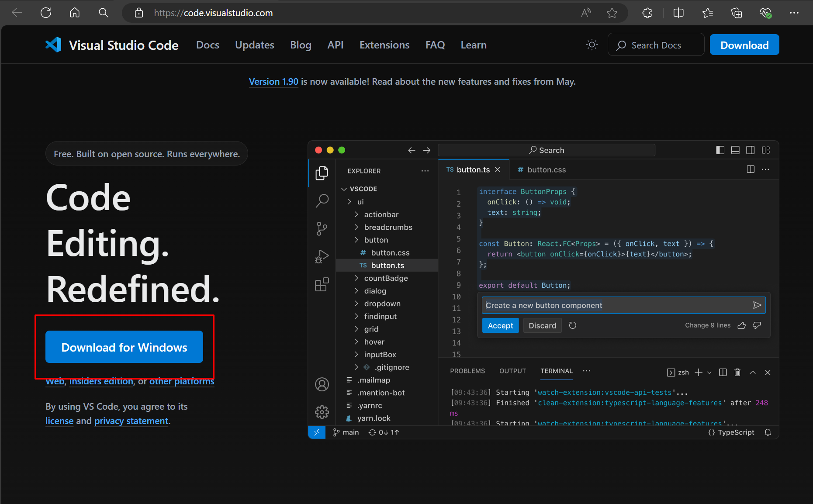Toggle secondary sidebar layout icon
Viewport: 813px width, 504px height.
pyautogui.click(x=750, y=150)
